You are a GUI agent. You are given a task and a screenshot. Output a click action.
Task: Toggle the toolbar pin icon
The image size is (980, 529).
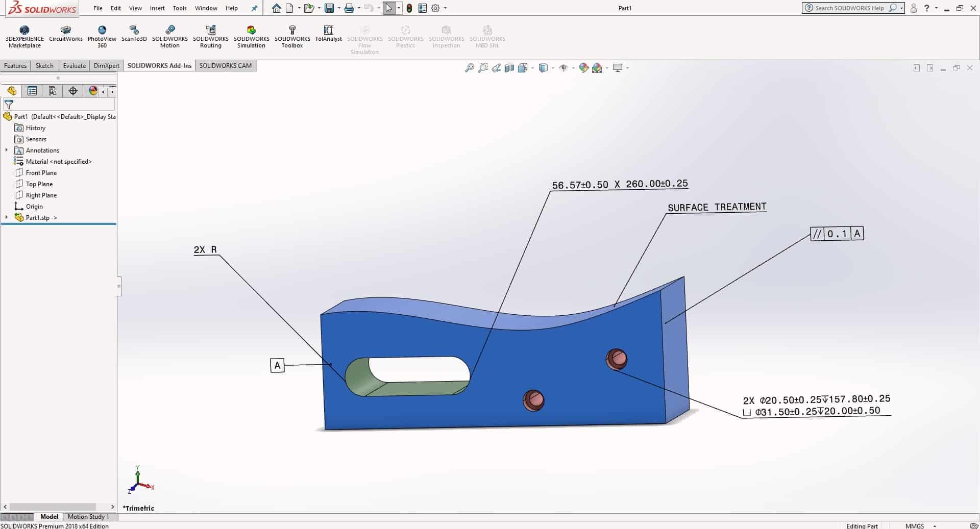[x=254, y=8]
